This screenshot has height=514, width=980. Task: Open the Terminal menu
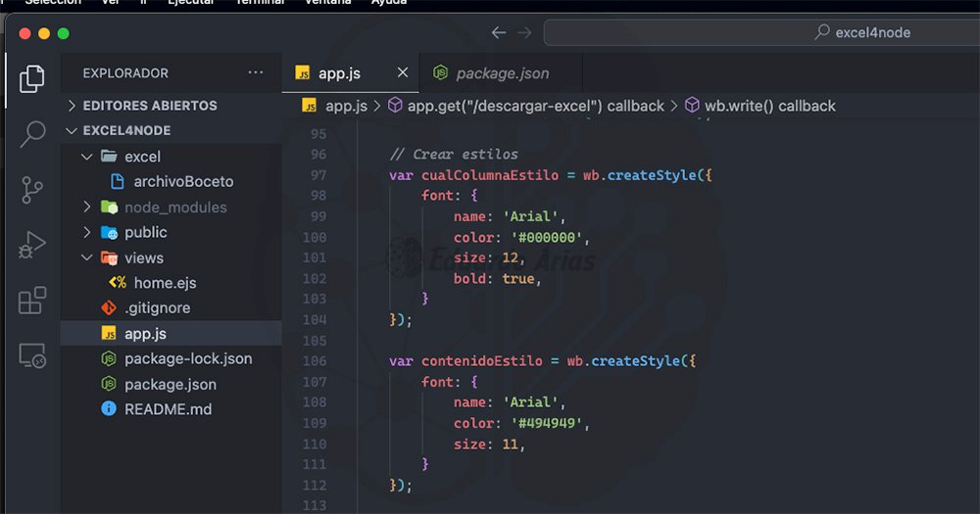tap(260, 3)
